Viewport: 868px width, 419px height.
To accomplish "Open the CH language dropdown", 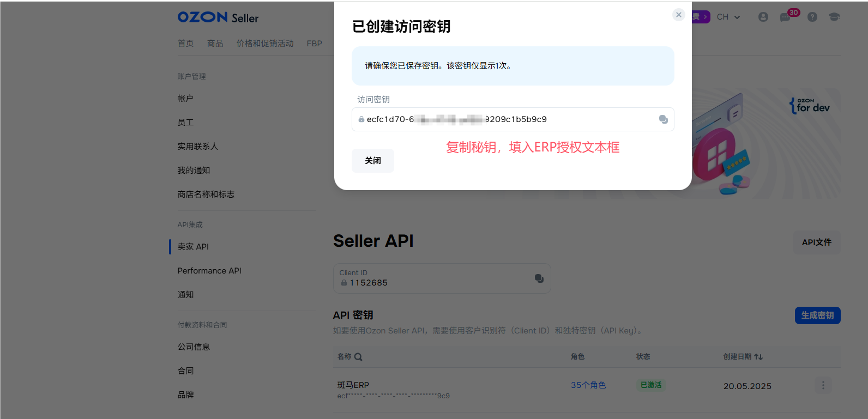I will 728,17.
